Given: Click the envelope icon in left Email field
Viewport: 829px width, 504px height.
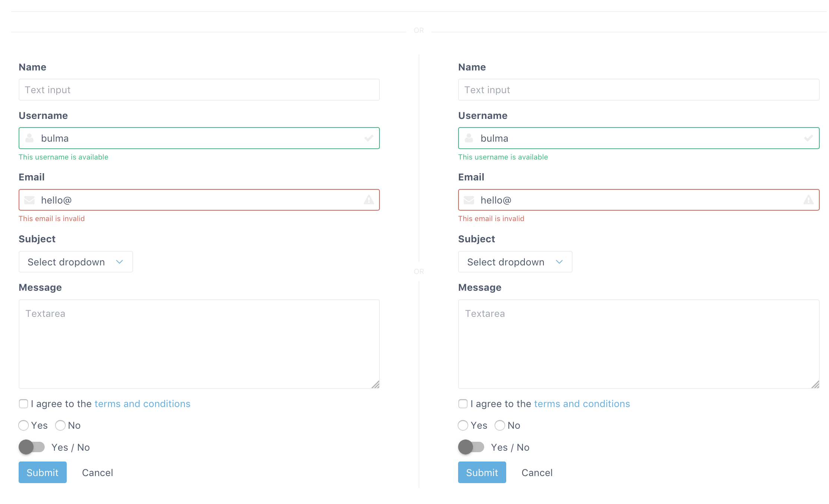Looking at the screenshot, I should [x=29, y=200].
